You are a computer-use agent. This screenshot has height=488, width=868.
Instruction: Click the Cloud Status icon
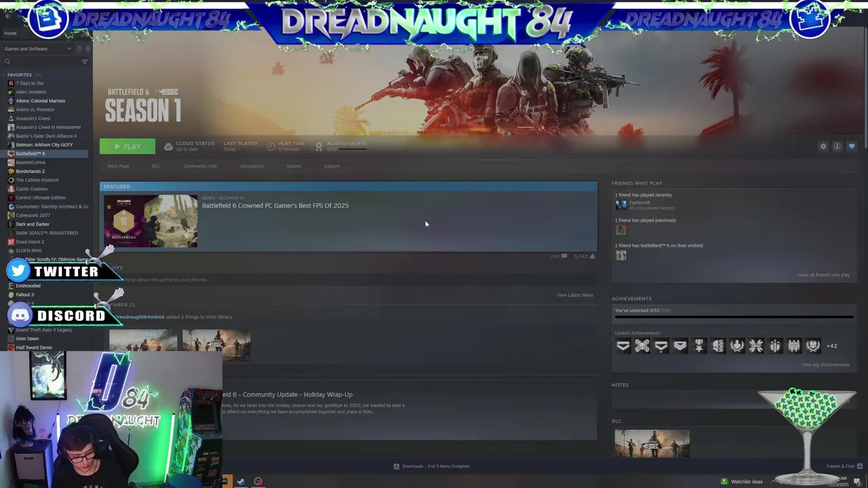(x=168, y=146)
